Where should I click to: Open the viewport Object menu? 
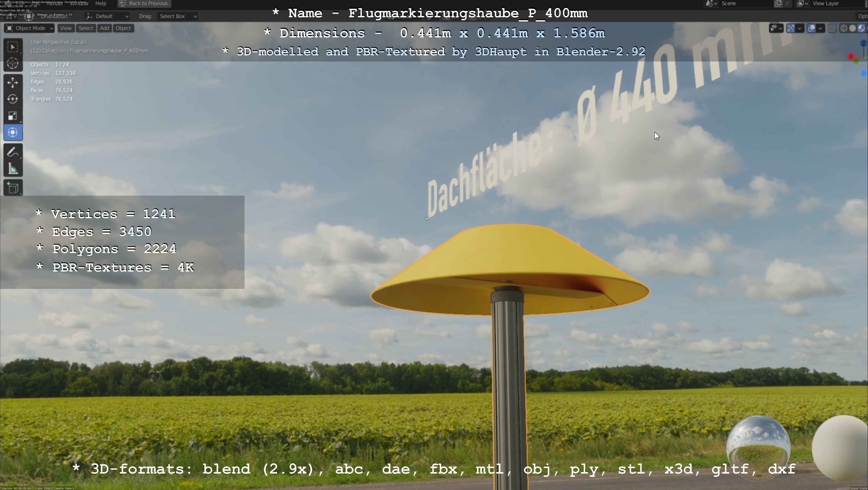pos(123,28)
